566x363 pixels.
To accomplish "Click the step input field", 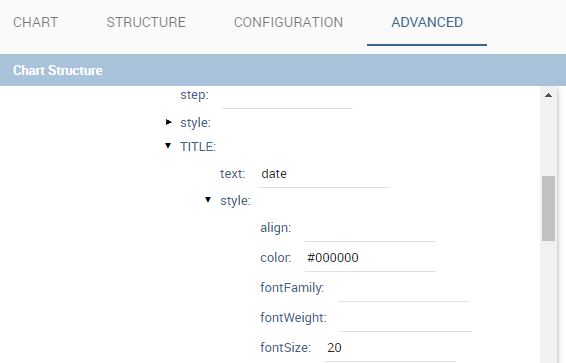I will coord(287,97).
